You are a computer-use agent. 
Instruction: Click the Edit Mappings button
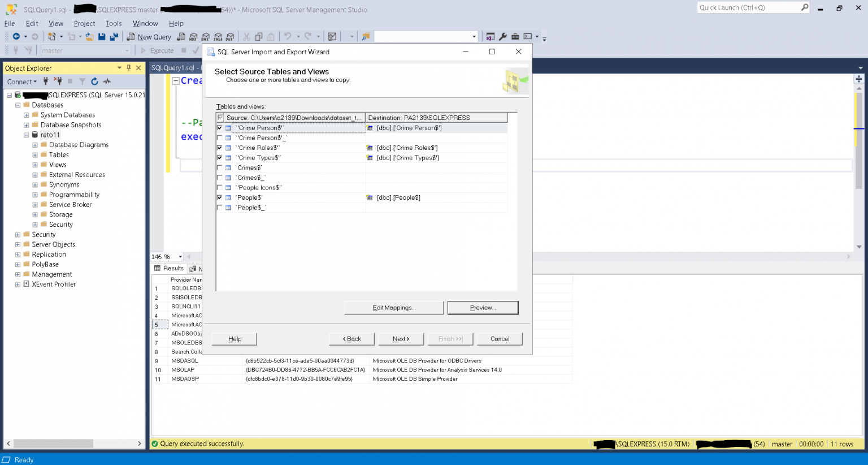[394, 308]
